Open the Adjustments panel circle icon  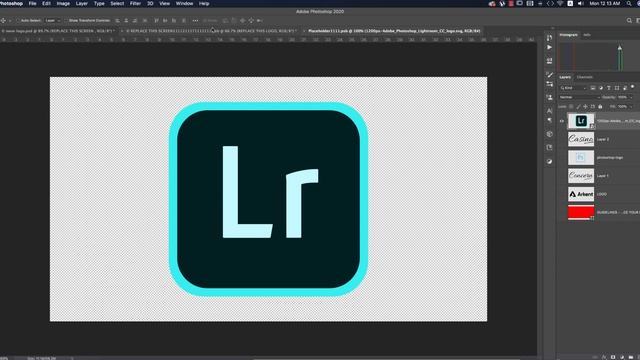pyautogui.click(x=549, y=161)
